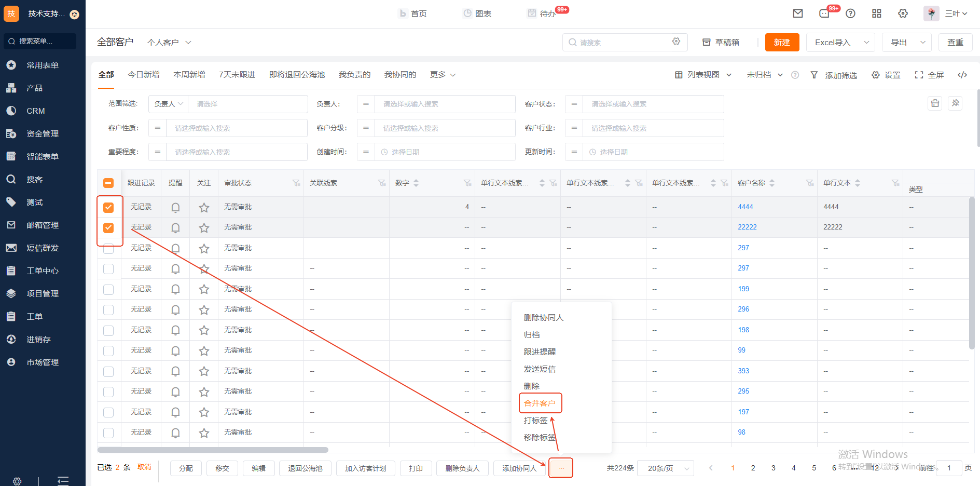Click the code embed icon next to 全屏
Viewport: 980px width, 486px height.
pyautogui.click(x=962, y=75)
